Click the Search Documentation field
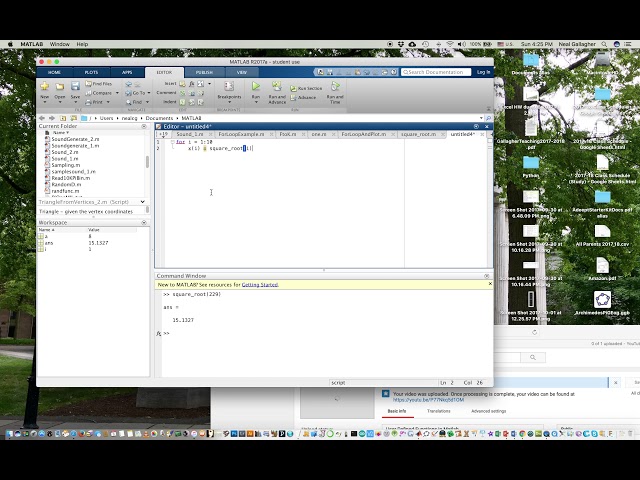Screen dimensions: 640x480 [x=436, y=72]
